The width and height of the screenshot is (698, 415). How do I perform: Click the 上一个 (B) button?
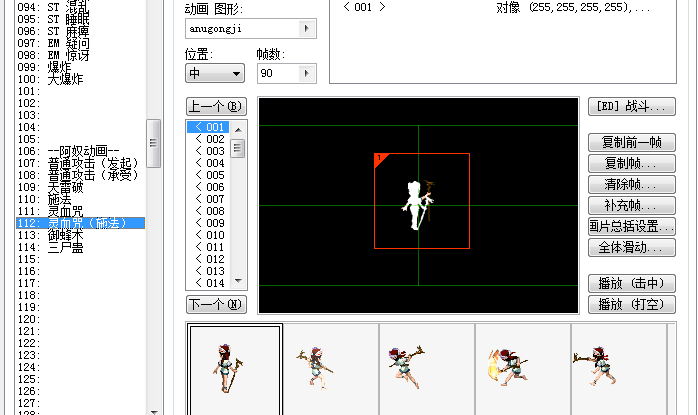point(216,106)
